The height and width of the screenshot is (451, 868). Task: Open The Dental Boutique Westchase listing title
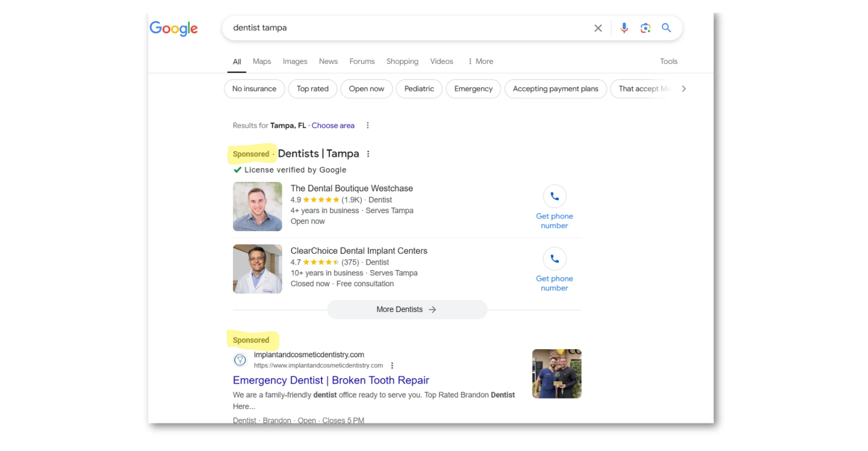[352, 189]
